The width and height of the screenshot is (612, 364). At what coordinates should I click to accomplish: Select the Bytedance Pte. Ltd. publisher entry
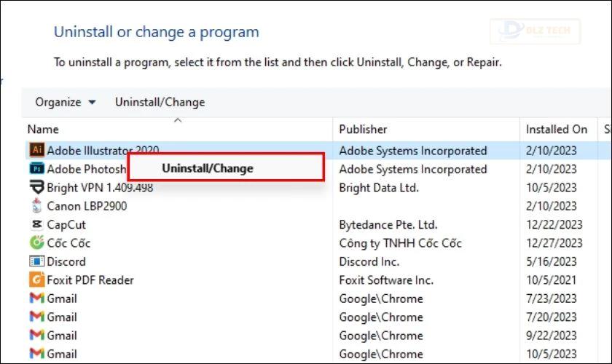click(x=388, y=225)
